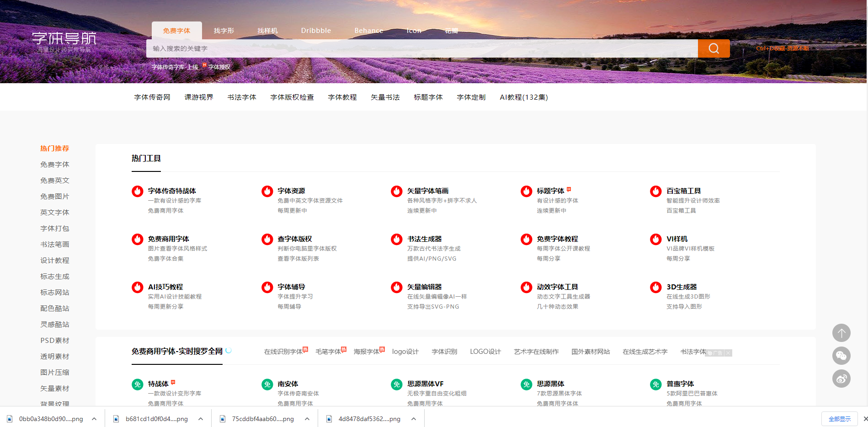
Task: Close the downloads bar
Action: coord(865,419)
